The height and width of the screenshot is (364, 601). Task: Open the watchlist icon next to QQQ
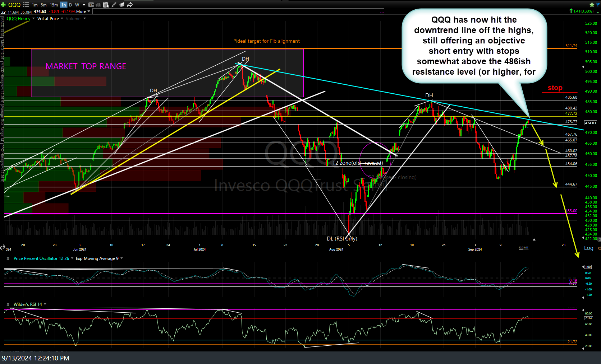26,5
